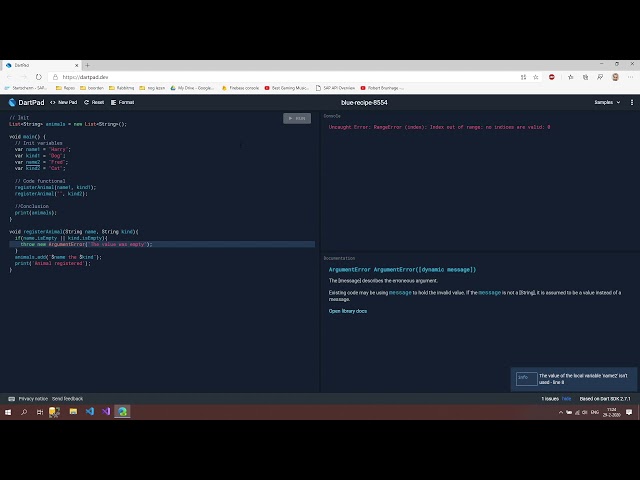The width and height of the screenshot is (640, 480).
Task: Open the Robert Bruinhage bookmark
Action: click(x=382, y=88)
